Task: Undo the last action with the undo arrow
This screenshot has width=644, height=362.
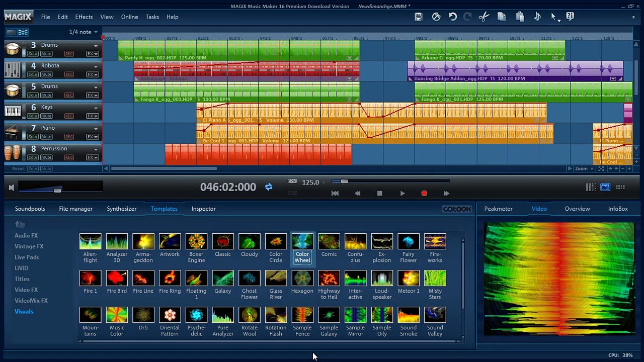Action: coord(453,17)
